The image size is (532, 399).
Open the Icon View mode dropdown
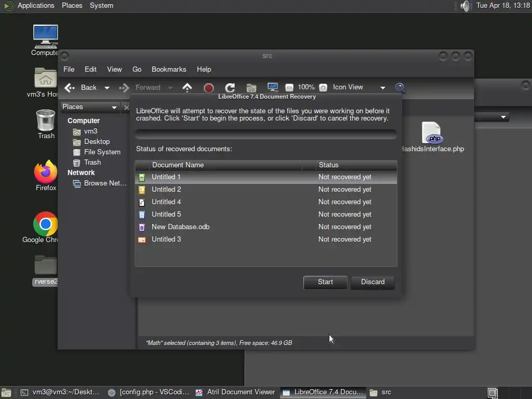coord(359,87)
